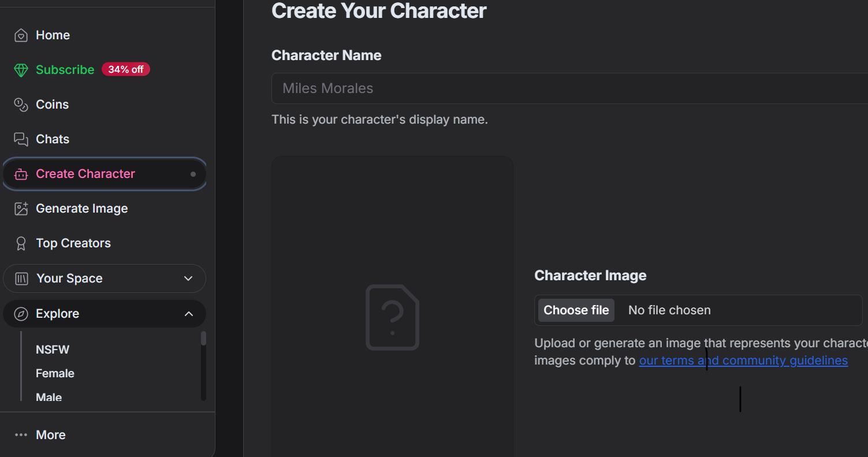Image resolution: width=868 pixels, height=457 pixels.
Task: Click the Coins icon in sidebar
Action: [x=21, y=105]
